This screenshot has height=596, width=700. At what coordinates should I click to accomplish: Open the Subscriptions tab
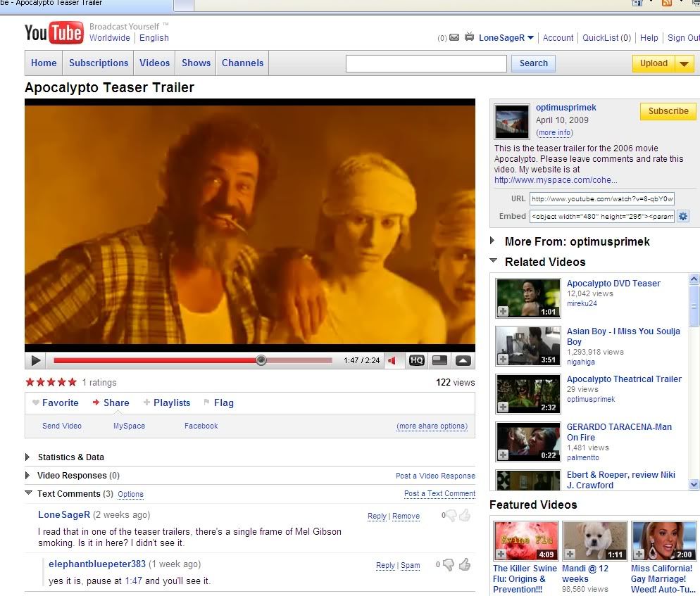[x=99, y=63]
